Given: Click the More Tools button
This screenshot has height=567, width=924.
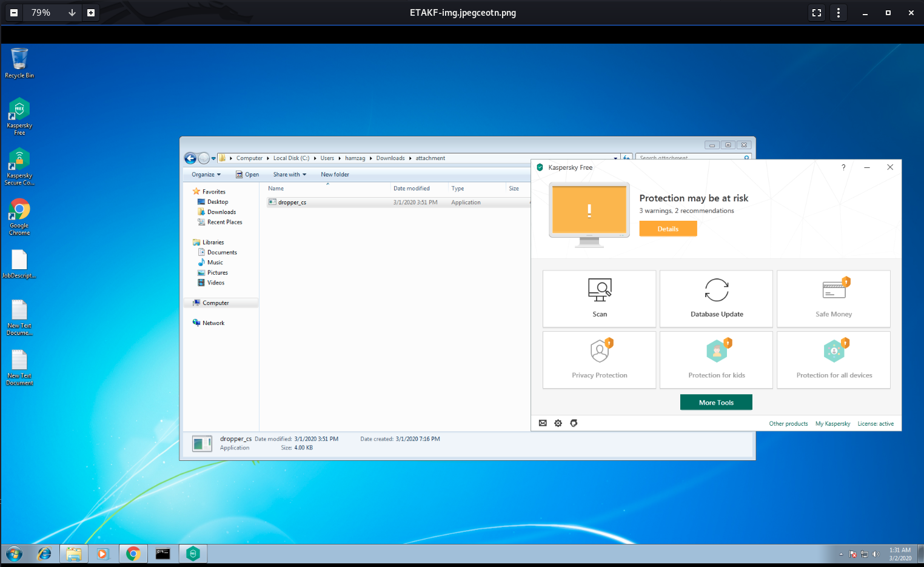Looking at the screenshot, I should click(x=716, y=403).
